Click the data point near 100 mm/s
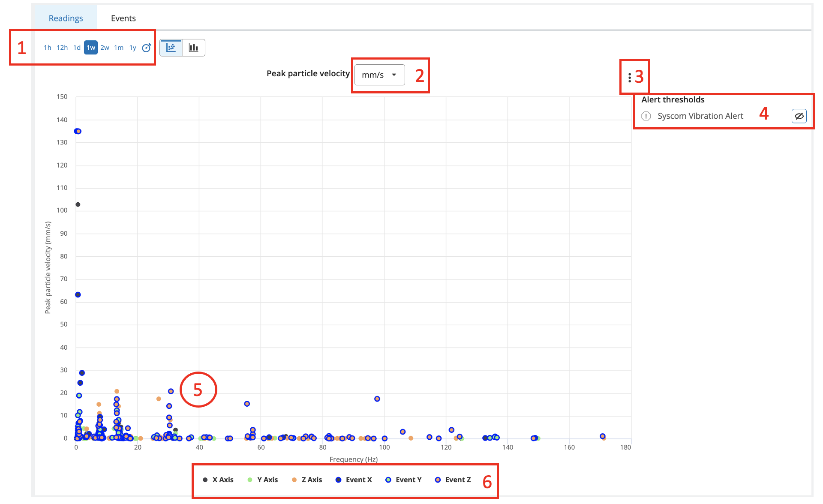 click(78, 204)
